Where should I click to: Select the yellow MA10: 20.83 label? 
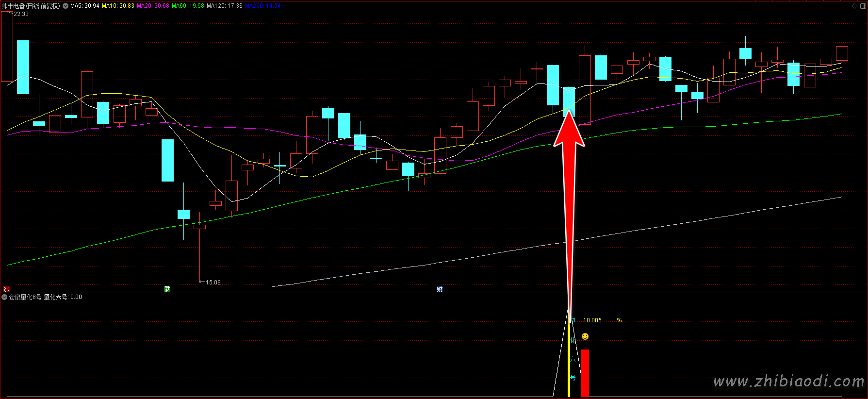click(x=118, y=6)
